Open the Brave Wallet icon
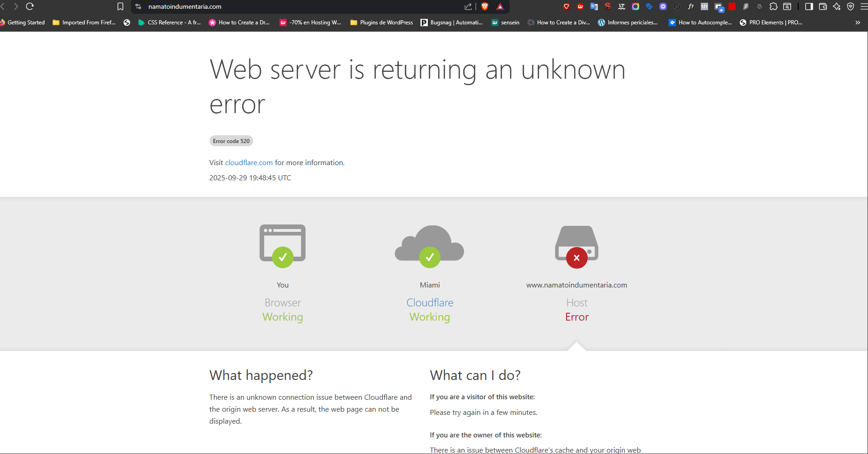The width and height of the screenshot is (868, 454). tap(823, 6)
